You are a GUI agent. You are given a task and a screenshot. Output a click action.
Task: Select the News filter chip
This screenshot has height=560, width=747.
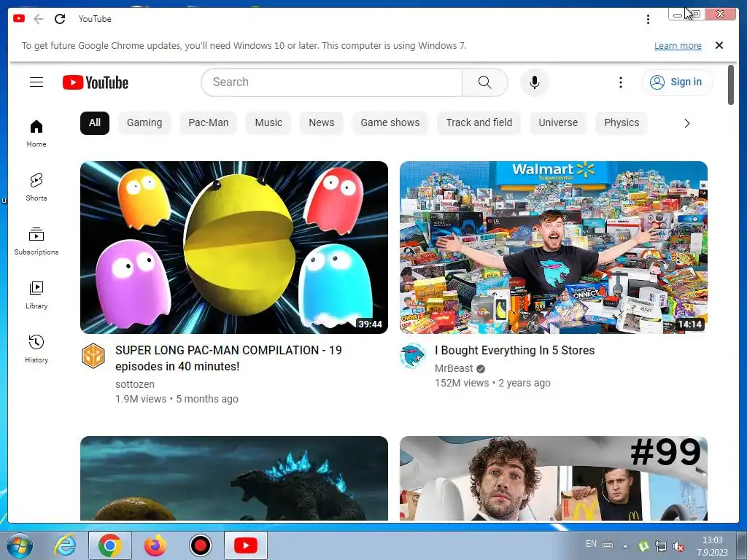[322, 122]
